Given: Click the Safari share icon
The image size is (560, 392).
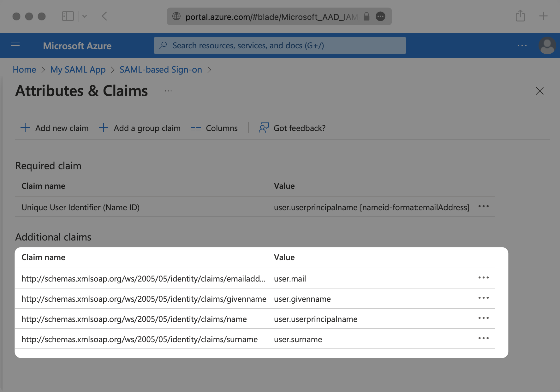Looking at the screenshot, I should tap(520, 16).
